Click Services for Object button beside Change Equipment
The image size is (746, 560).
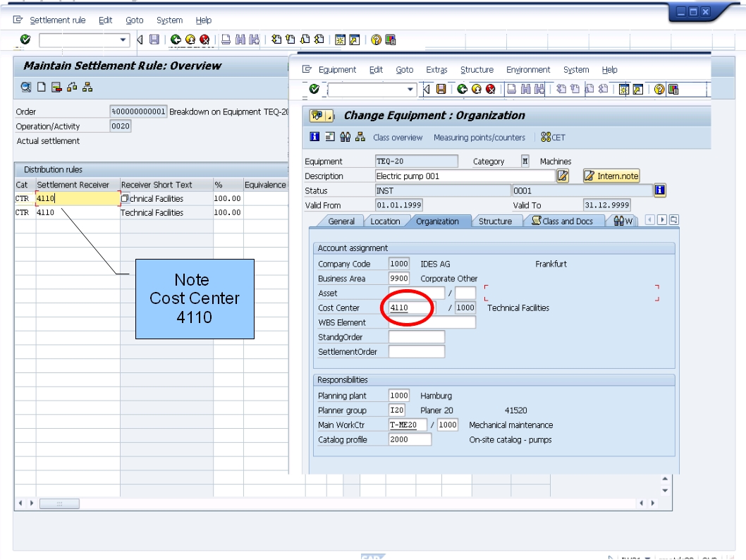317,116
